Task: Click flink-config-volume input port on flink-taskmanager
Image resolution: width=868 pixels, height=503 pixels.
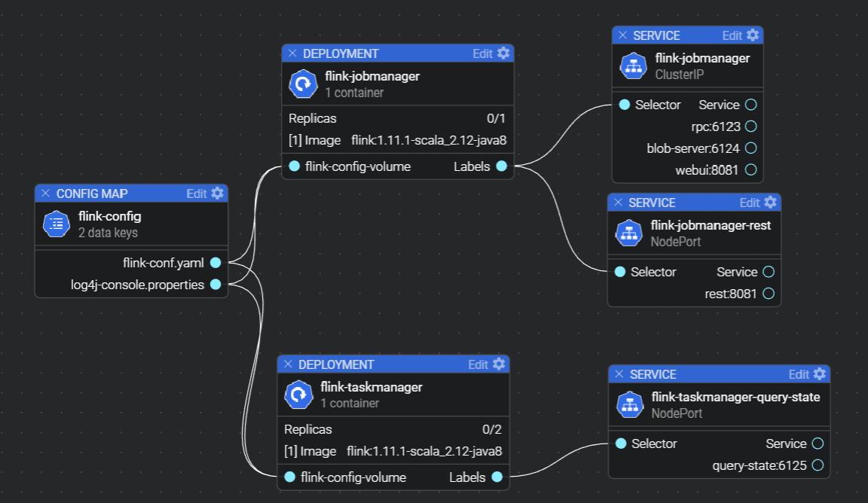Action: 290,477
